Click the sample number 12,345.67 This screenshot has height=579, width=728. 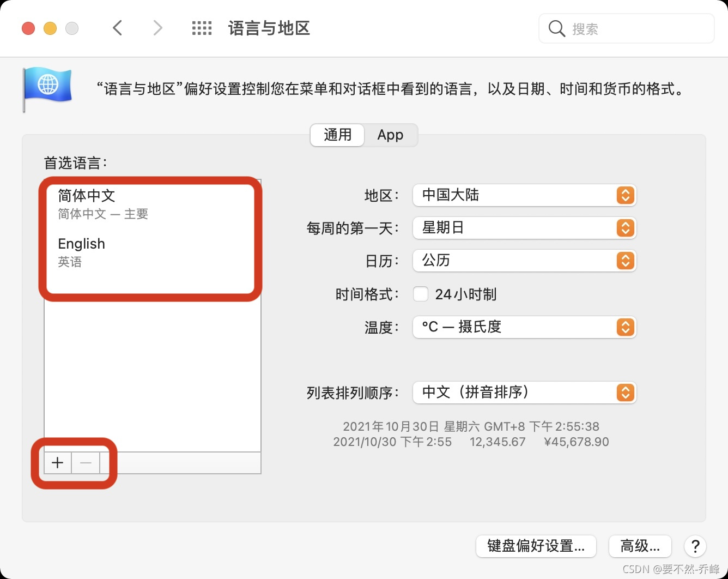498,442
